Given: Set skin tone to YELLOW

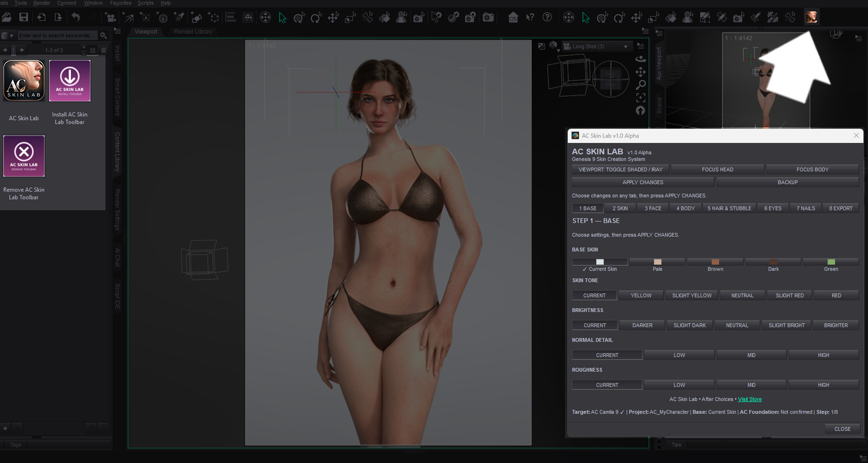Looking at the screenshot, I should [641, 295].
